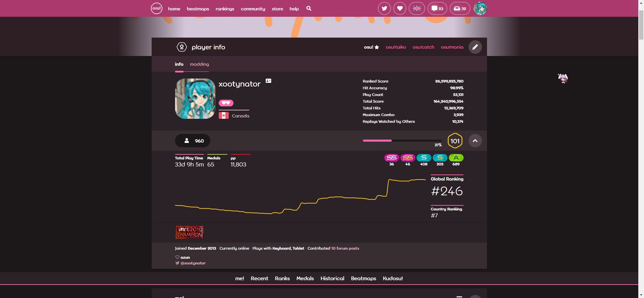The width and height of the screenshot is (644, 298).
Task: Click Total Play Time 33d 9h 5m
Action: 189,164
